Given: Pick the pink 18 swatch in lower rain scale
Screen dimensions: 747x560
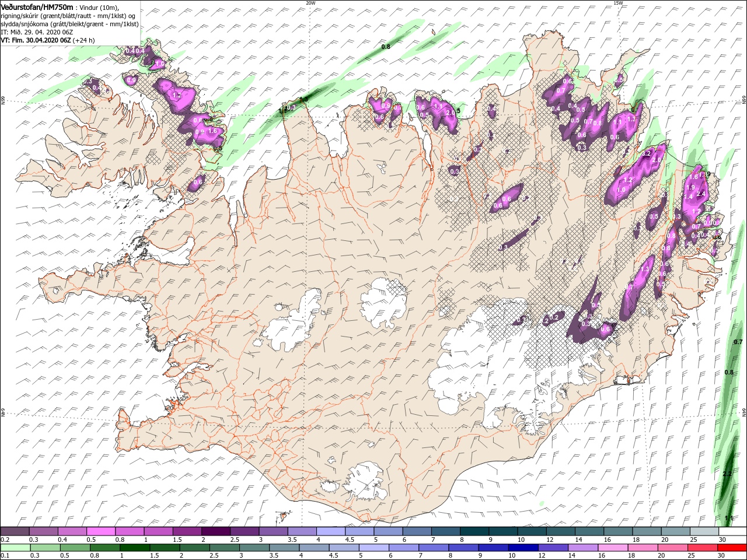Looking at the screenshot, I should tap(643, 548).
